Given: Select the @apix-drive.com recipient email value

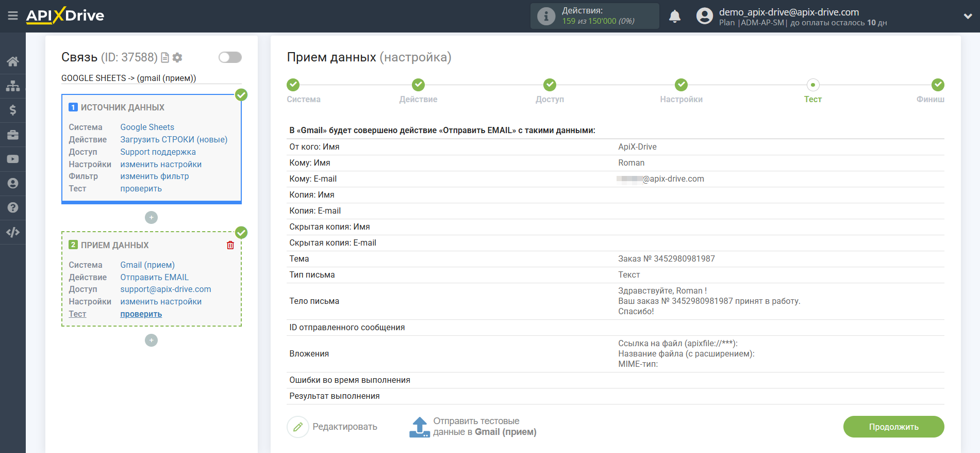Looking at the screenshot, I should pos(660,179).
